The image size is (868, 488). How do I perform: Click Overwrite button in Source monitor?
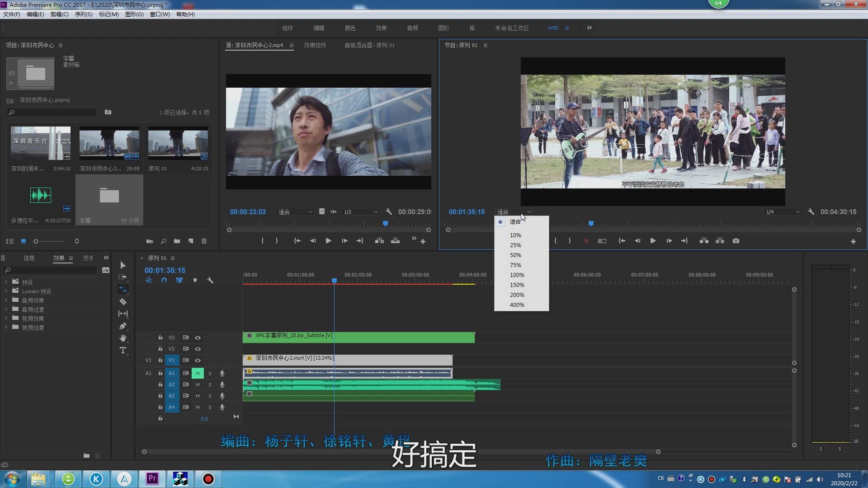tap(396, 241)
